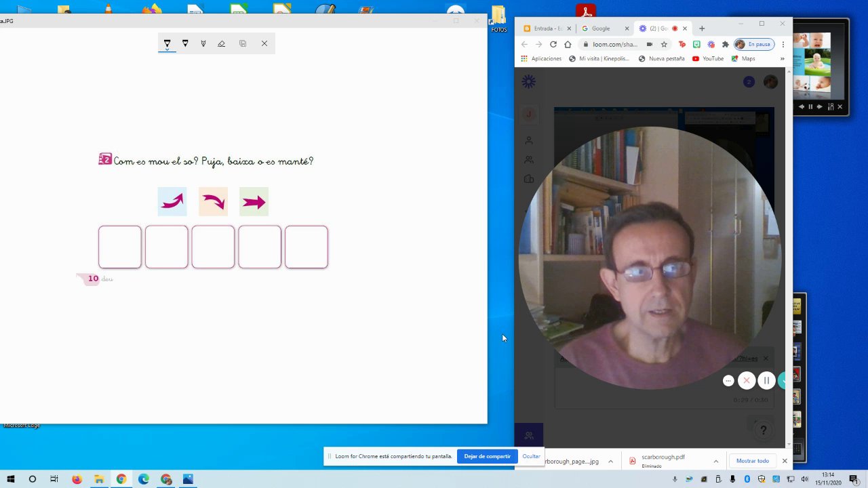Go back in Chrome
Viewport: 868px width, 488px height.
524,44
